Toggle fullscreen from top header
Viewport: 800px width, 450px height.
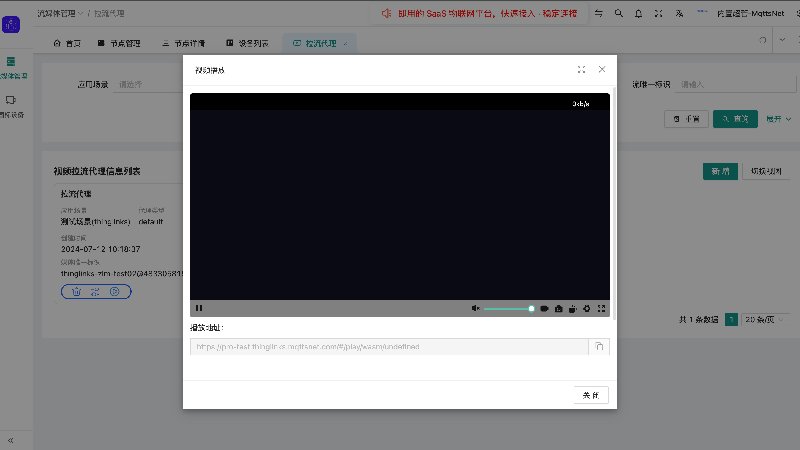pyautogui.click(x=659, y=13)
